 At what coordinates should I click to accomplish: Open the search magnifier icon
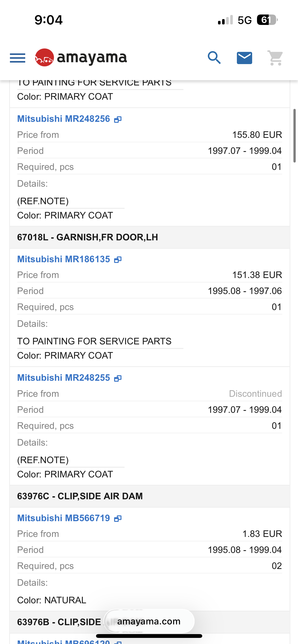[214, 58]
